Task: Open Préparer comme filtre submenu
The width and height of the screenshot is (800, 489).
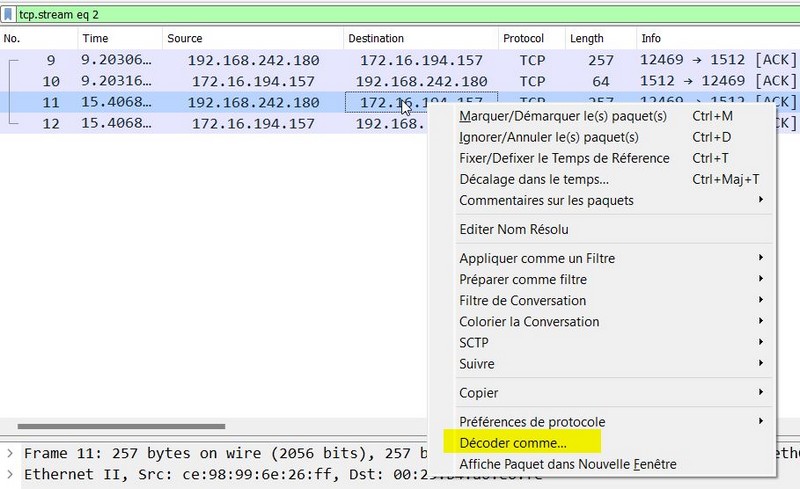Action: pos(613,280)
